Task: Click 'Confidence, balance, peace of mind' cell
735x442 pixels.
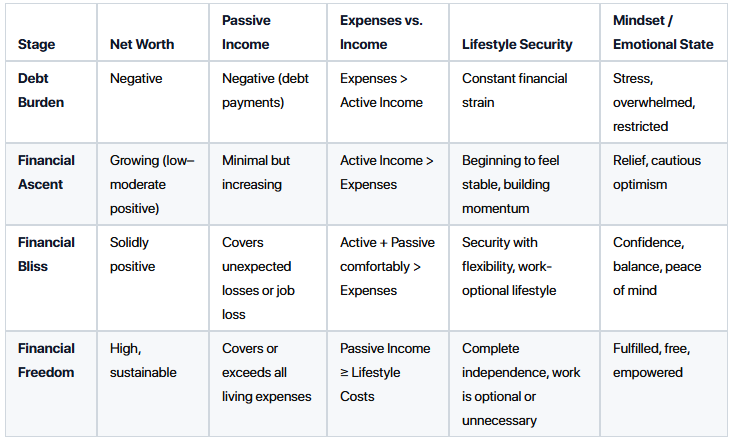Action: point(657,266)
